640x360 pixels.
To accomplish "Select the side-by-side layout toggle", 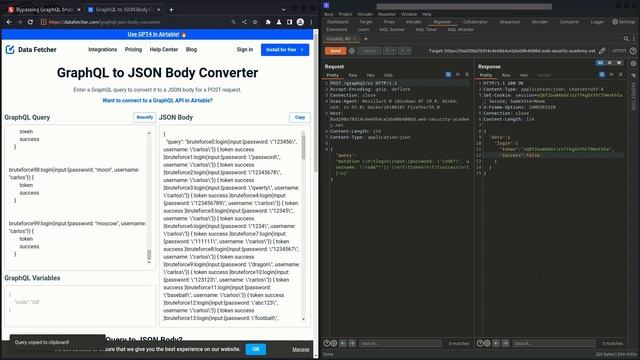I will (x=600, y=63).
